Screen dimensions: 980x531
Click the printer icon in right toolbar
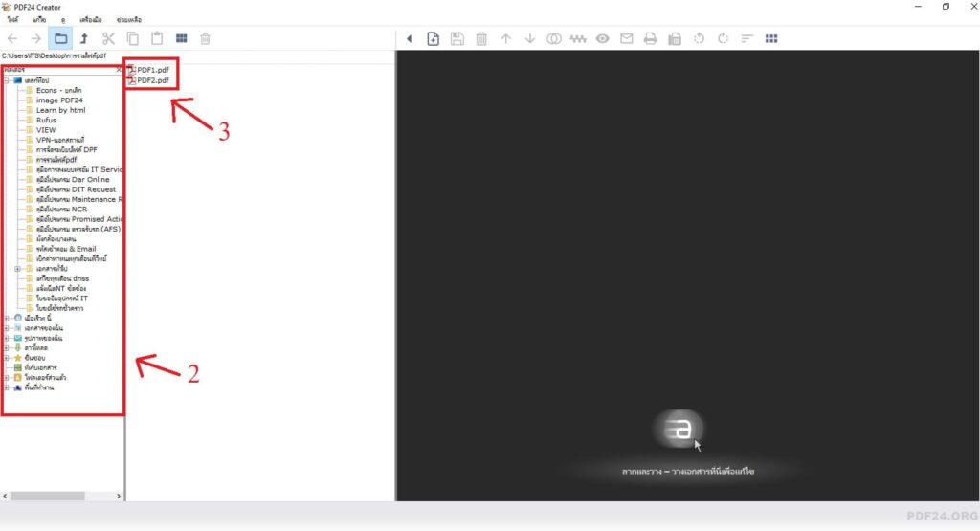click(x=651, y=39)
